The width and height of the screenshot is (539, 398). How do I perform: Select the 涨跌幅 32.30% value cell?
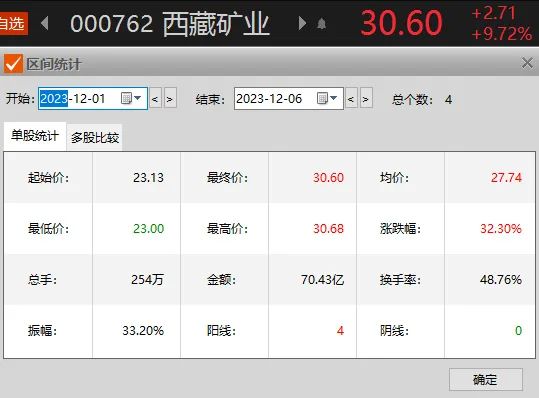coord(490,229)
